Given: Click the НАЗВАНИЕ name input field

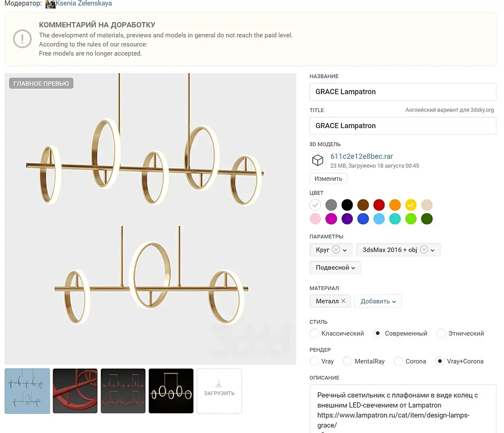Looking at the screenshot, I should 403,92.
